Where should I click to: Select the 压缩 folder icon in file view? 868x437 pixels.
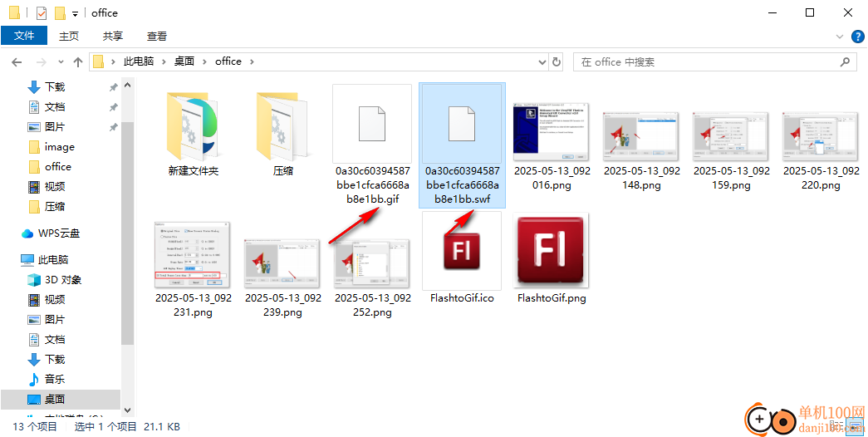pyautogui.click(x=283, y=127)
